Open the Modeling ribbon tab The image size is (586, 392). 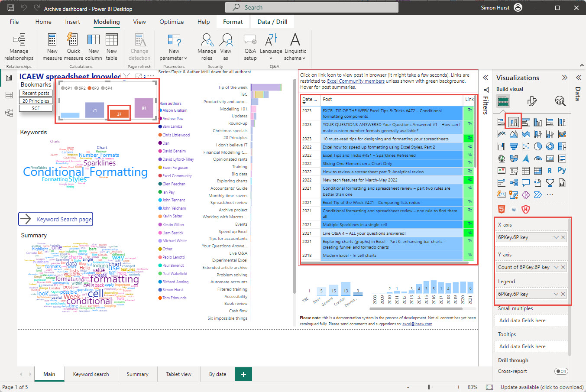click(106, 21)
